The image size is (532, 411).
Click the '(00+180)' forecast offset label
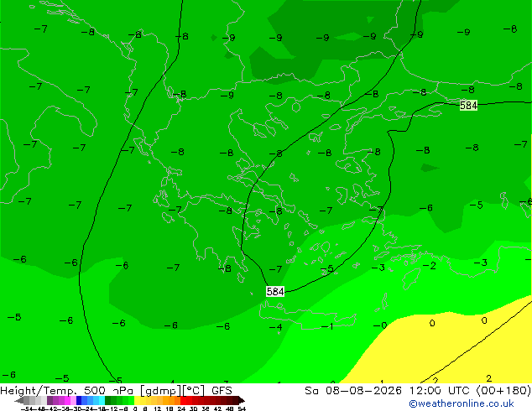(503, 391)
